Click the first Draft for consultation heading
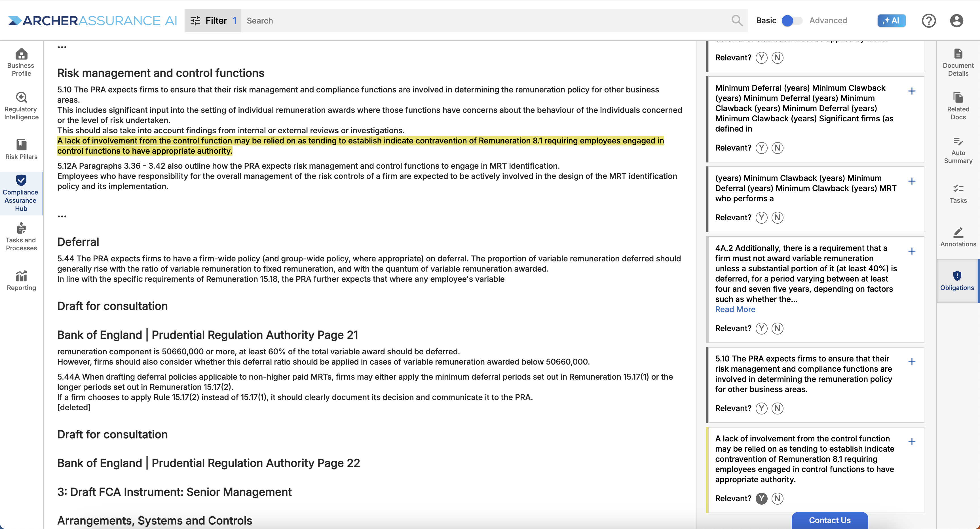The width and height of the screenshot is (980, 529). point(112,306)
